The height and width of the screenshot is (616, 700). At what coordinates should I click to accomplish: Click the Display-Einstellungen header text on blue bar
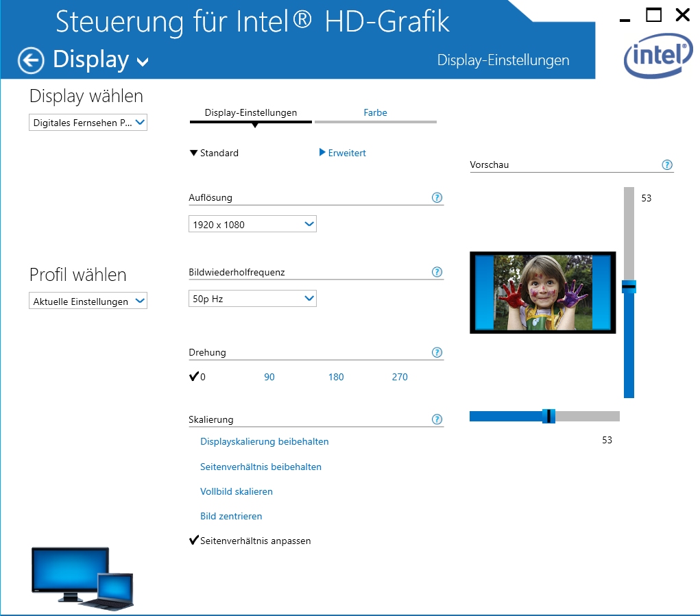point(503,60)
